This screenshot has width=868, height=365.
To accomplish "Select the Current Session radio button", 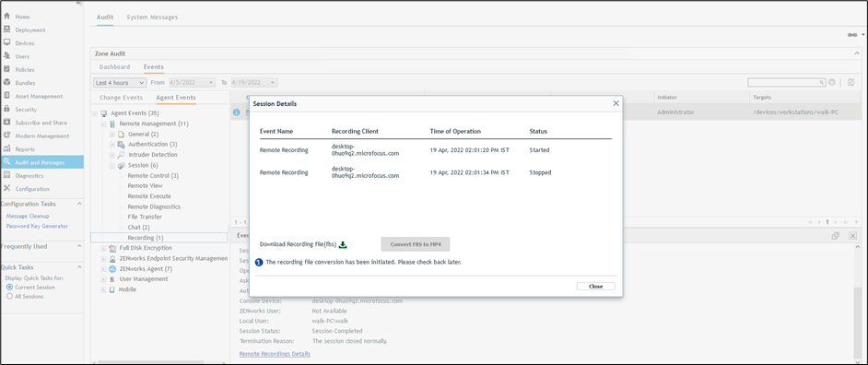I will coord(9,288).
